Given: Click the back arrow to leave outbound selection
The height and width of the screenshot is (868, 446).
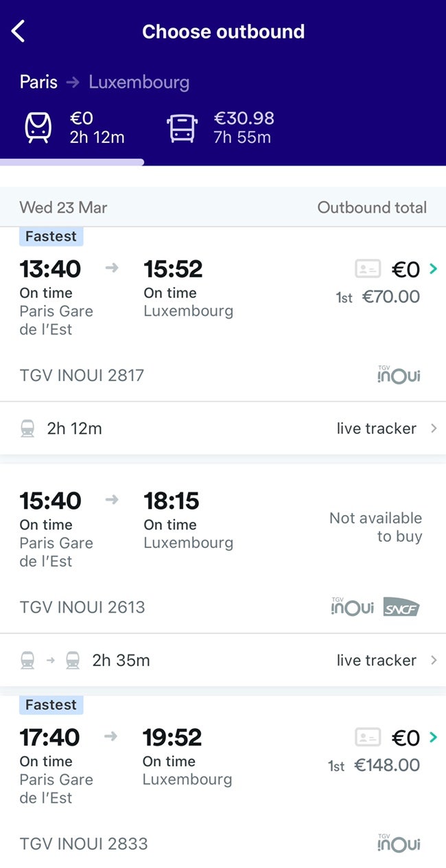Looking at the screenshot, I should pos(19,30).
